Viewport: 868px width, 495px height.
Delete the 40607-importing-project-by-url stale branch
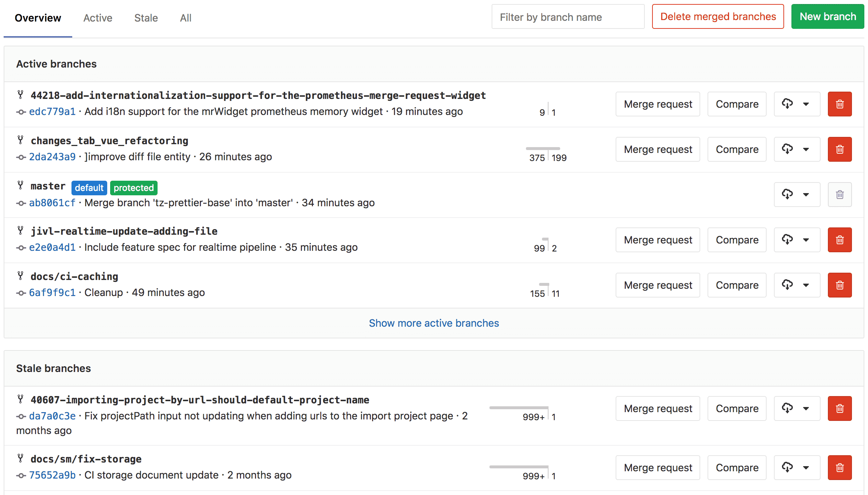(x=840, y=408)
